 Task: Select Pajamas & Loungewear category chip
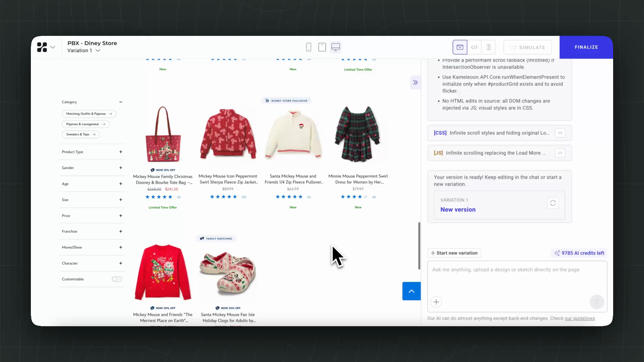pyautogui.click(x=86, y=124)
